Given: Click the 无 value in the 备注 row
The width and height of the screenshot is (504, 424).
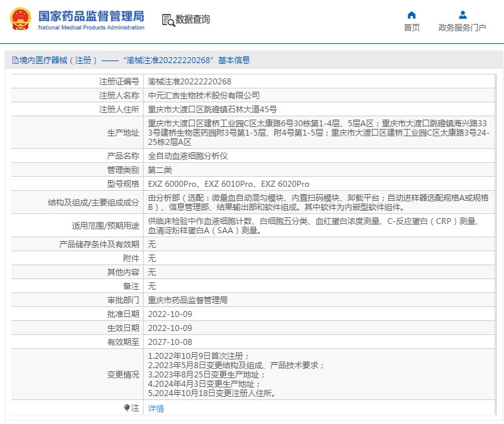Looking at the screenshot, I should tap(152, 286).
